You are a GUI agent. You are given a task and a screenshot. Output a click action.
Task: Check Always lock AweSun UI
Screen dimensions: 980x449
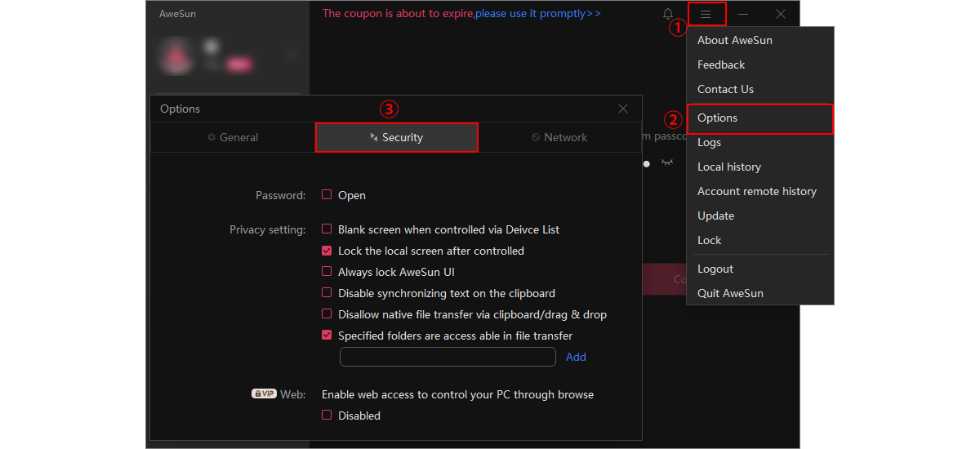327,272
